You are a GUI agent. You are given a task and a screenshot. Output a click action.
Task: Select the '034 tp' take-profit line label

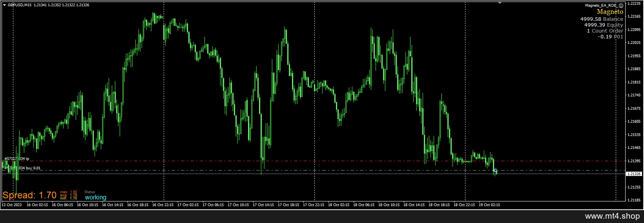pyautogui.click(x=16, y=159)
